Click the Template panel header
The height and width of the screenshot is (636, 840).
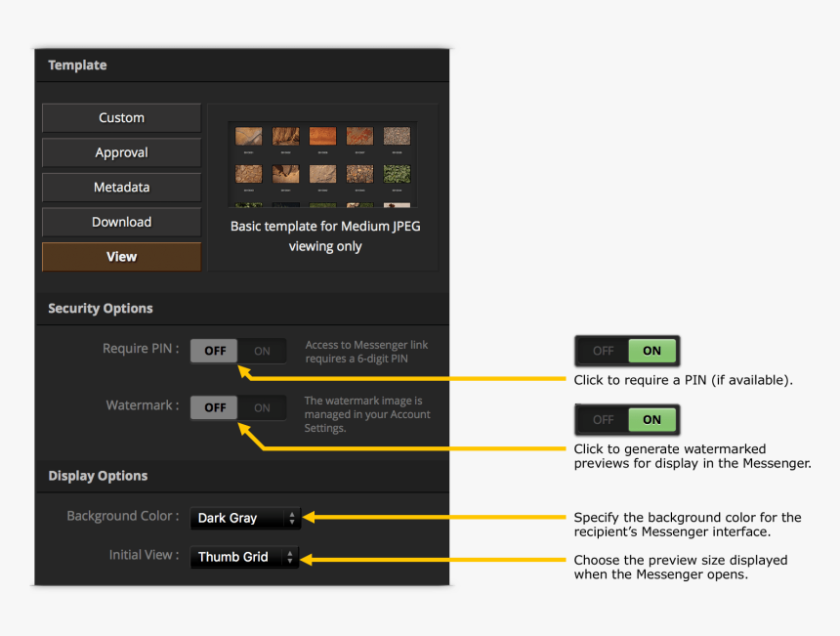coord(77,65)
